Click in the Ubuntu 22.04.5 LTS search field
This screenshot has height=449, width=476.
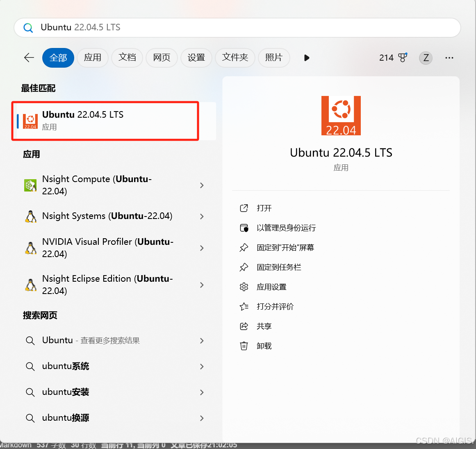click(237, 27)
